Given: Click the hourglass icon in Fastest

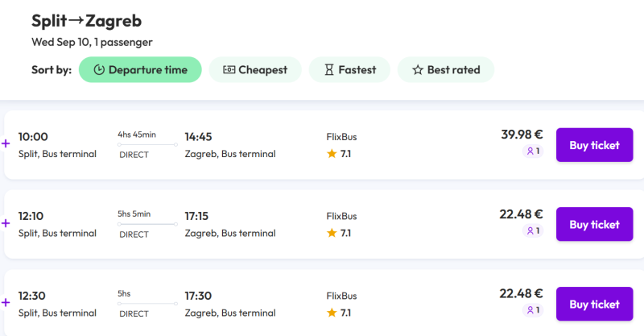Looking at the screenshot, I should point(328,70).
